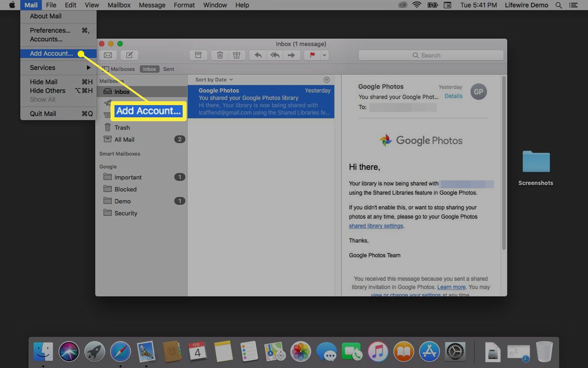The height and width of the screenshot is (368, 588).
Task: Open Messages from the Dock
Action: coord(326,351)
